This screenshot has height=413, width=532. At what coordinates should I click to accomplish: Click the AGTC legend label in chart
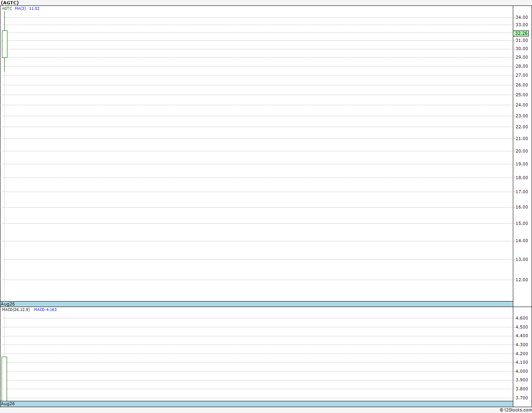(x=7, y=9)
